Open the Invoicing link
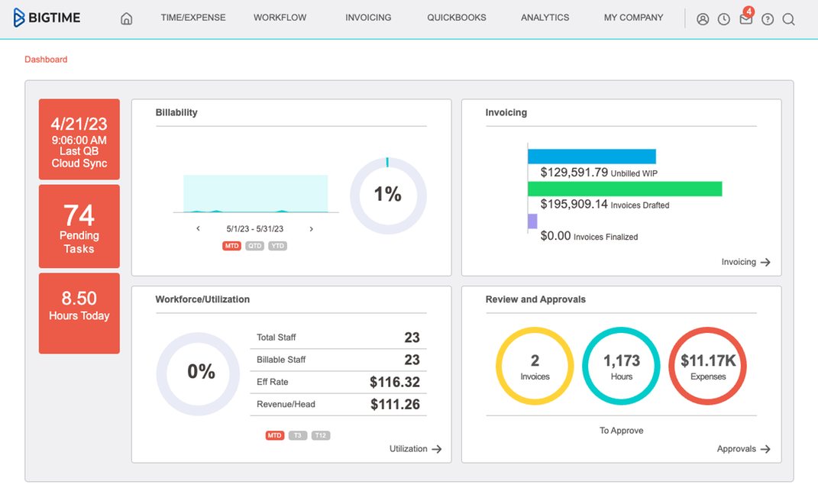This screenshot has width=818, height=504. tap(739, 262)
